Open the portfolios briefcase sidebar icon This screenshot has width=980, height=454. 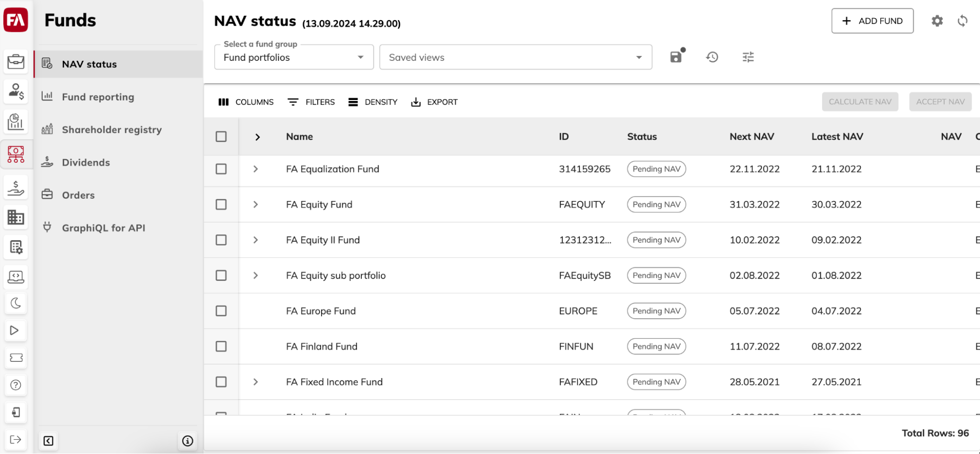point(16,62)
